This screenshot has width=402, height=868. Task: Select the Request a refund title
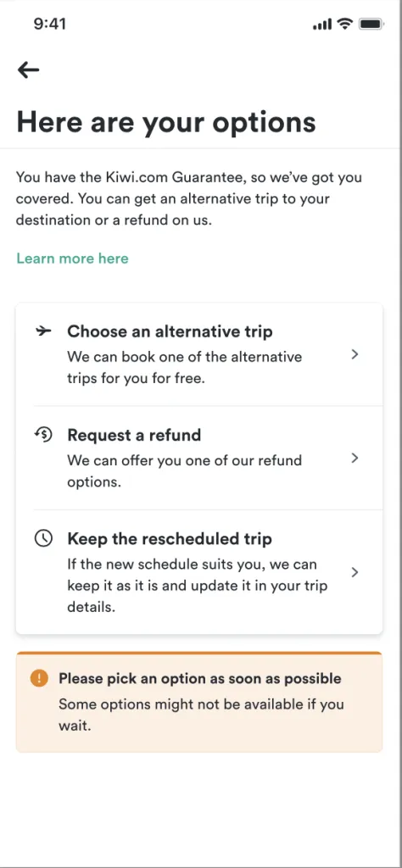point(134,435)
